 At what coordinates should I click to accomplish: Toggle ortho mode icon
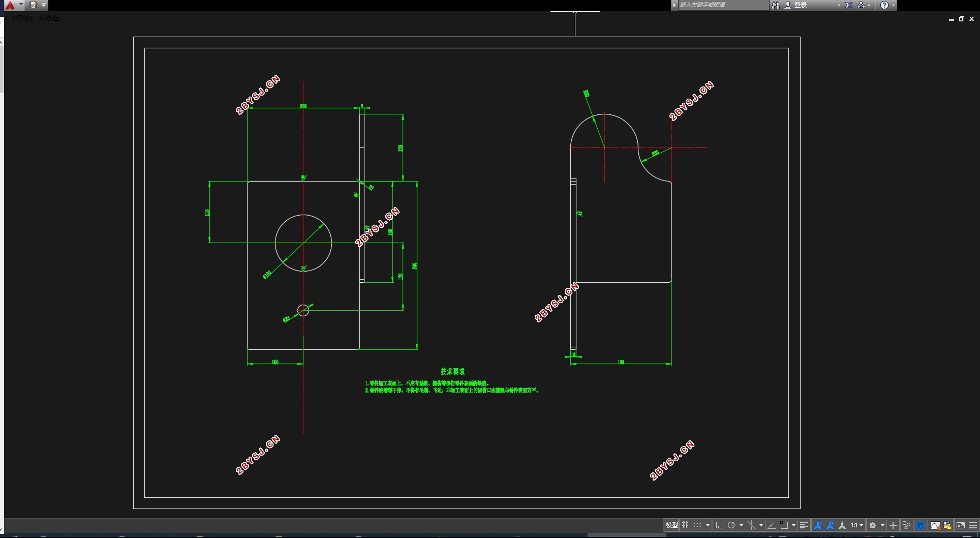click(x=719, y=525)
